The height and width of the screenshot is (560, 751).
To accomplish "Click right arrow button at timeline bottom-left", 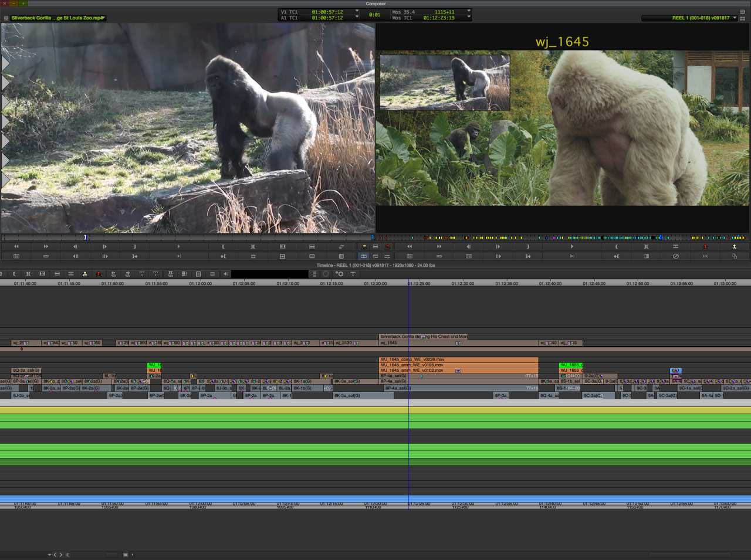I will coord(61,555).
